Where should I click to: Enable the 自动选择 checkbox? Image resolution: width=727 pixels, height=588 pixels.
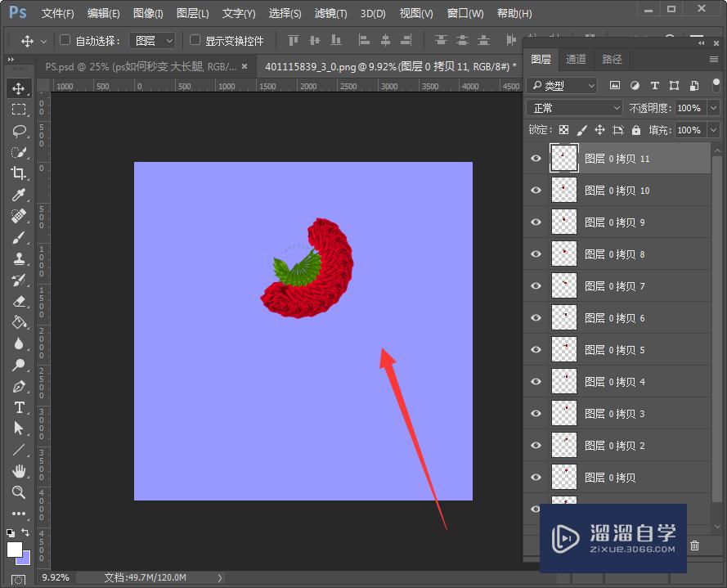tap(65, 40)
